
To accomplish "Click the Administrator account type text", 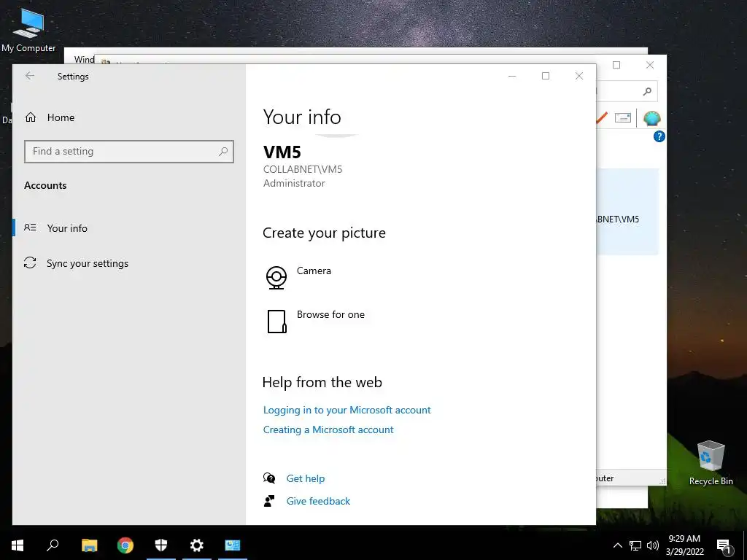I will tap(294, 183).
